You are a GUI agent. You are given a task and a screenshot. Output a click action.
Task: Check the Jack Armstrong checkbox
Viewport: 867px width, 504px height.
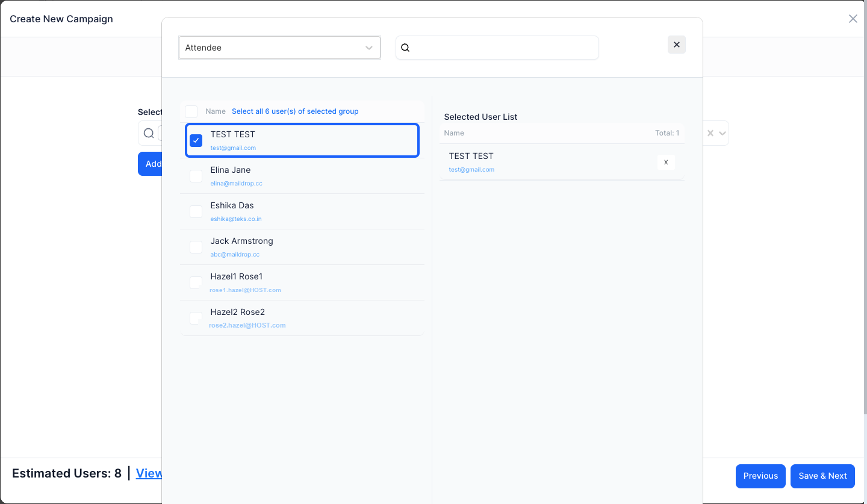click(x=196, y=247)
